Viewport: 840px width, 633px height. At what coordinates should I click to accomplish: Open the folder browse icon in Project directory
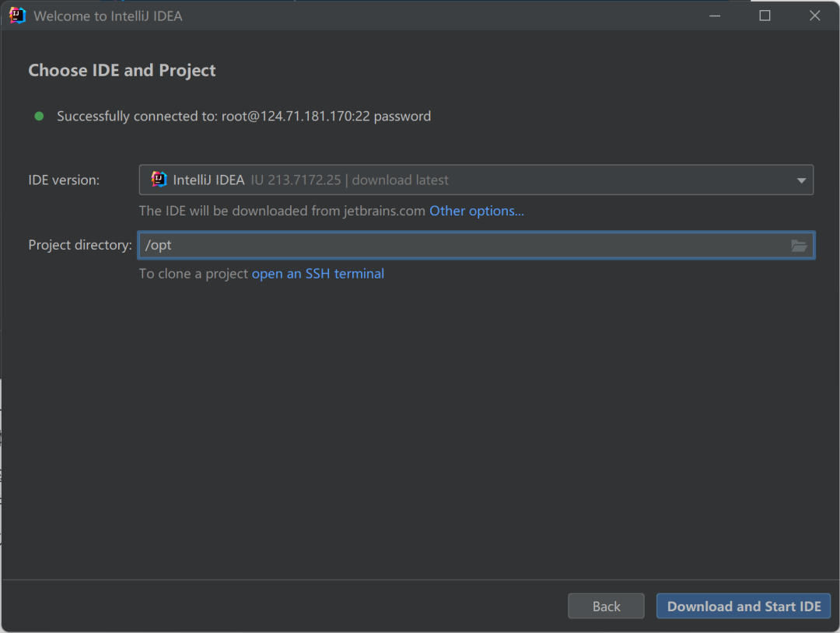click(x=799, y=245)
